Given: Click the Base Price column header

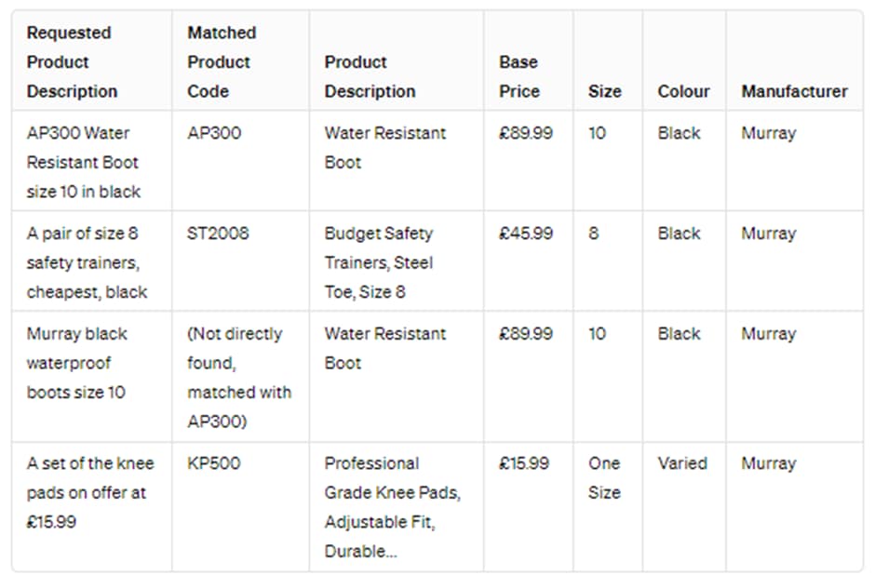Looking at the screenshot, I should 519,76.
